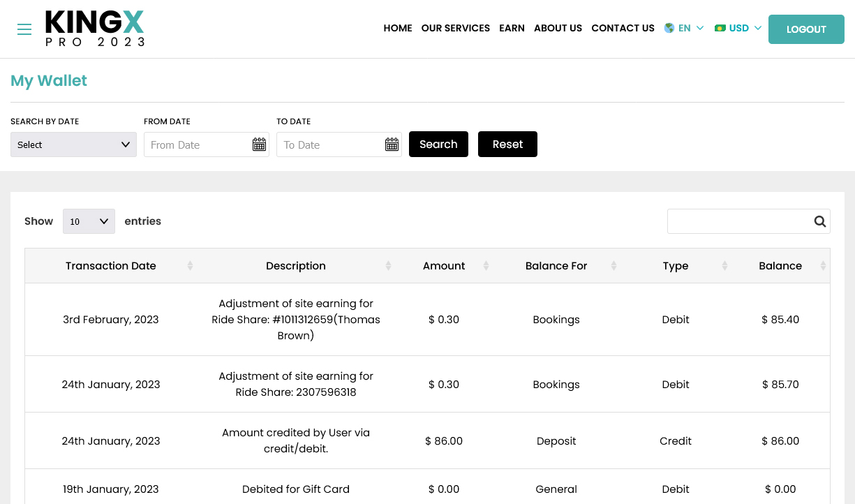Sort by Description column arrows

tap(388, 266)
